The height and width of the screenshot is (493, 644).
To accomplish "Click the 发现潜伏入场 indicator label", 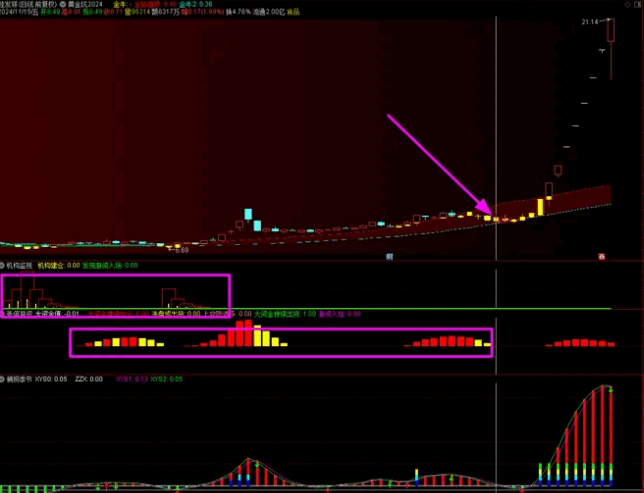I will pyautogui.click(x=106, y=266).
